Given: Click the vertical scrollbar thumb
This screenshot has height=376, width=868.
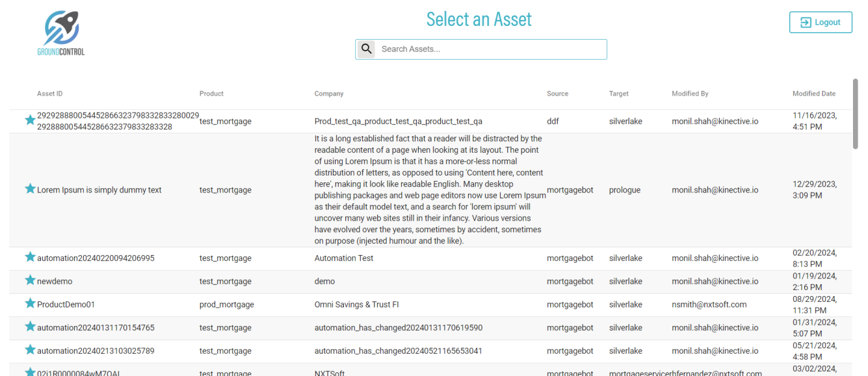Looking at the screenshot, I should coord(856,114).
